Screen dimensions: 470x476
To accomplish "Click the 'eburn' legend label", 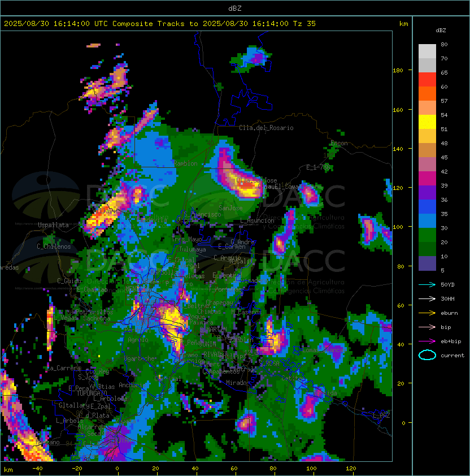I will point(449,313).
